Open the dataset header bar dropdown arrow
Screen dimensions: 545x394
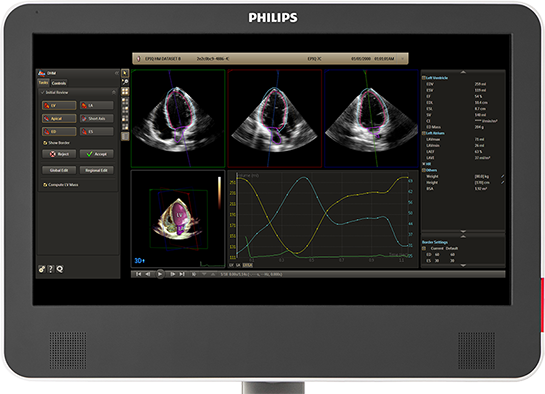(x=403, y=59)
